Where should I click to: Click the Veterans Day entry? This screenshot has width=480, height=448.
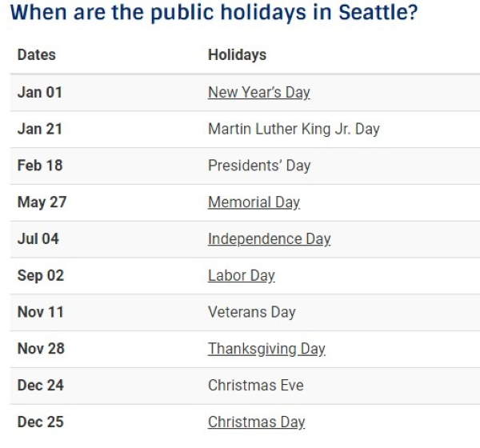251,312
